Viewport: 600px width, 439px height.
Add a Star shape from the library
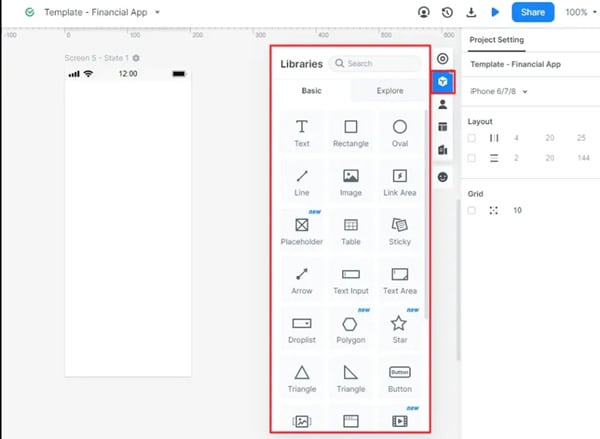point(399,329)
